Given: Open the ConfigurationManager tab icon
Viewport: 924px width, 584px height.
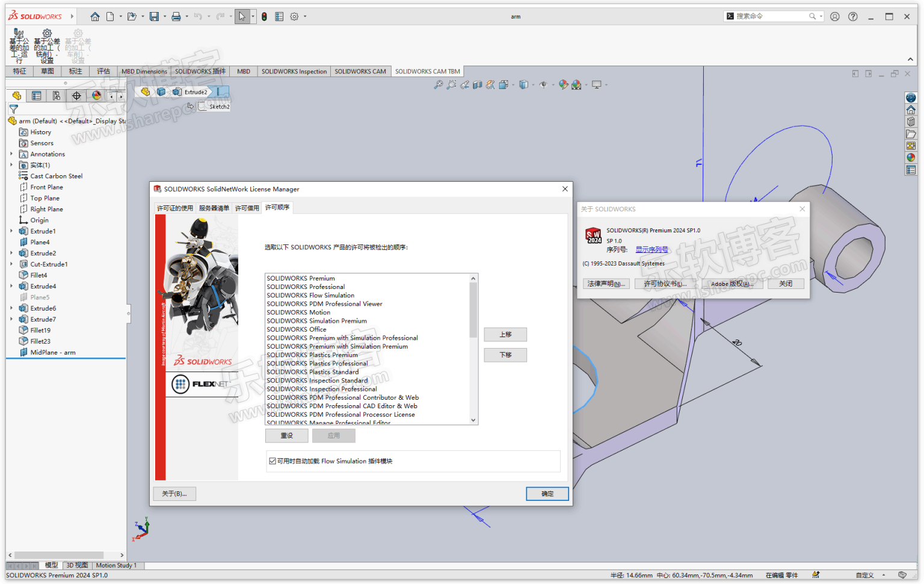Looking at the screenshot, I should pyautogui.click(x=56, y=96).
